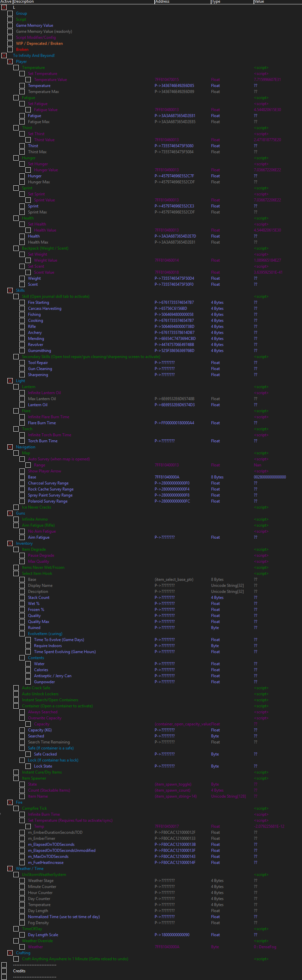Select the Stack Count entry
The image size is (302, 980).
[x=38, y=598]
